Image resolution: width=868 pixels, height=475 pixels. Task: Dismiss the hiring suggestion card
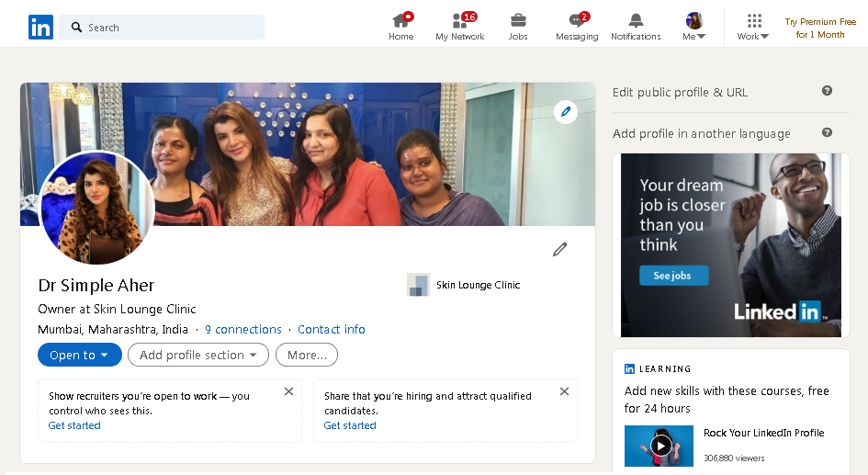[x=564, y=391]
